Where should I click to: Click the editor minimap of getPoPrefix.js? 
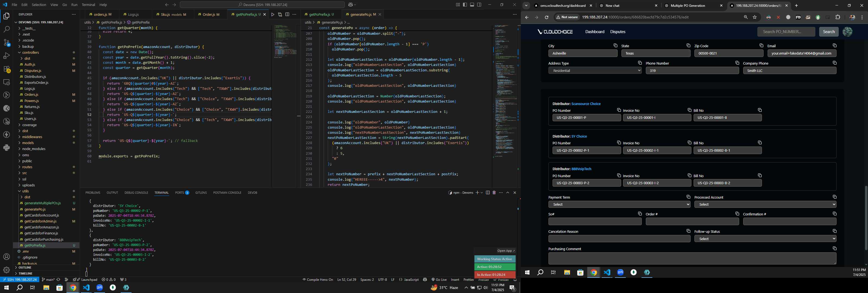point(285,42)
